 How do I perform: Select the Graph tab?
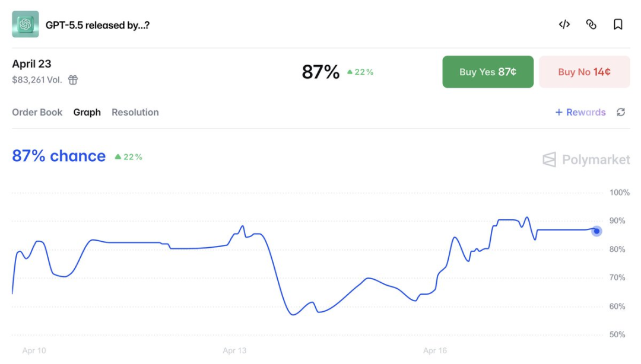click(x=87, y=112)
